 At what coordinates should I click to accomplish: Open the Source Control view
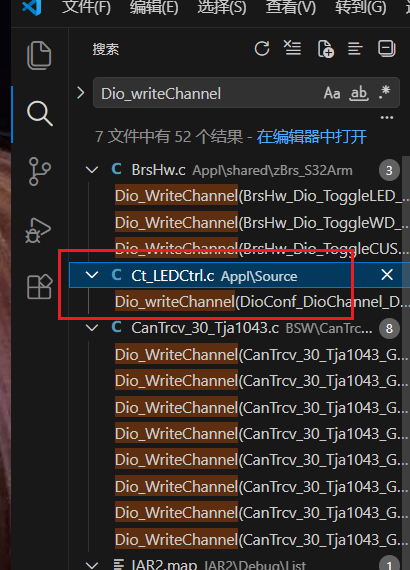tap(39, 171)
